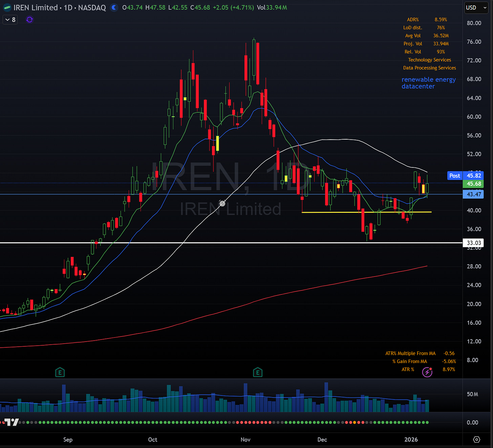
Task: Select the green 45.68 last price label
Action: pos(473,184)
